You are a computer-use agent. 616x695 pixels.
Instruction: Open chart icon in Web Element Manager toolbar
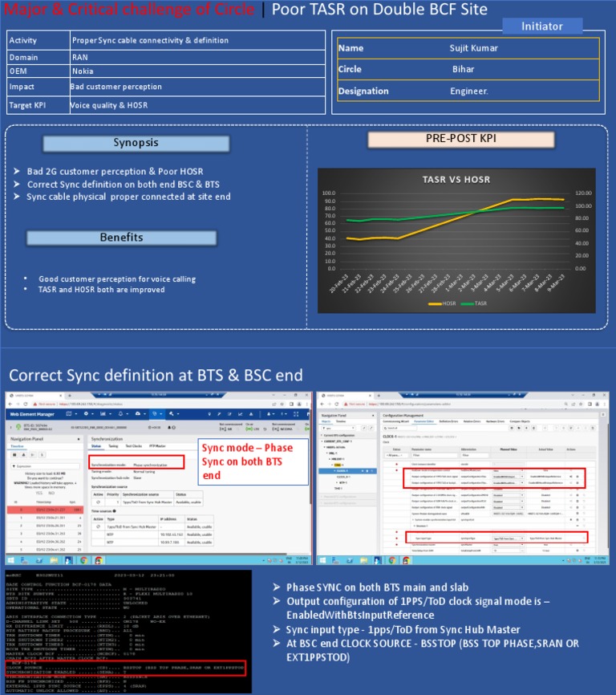[x=103, y=413]
